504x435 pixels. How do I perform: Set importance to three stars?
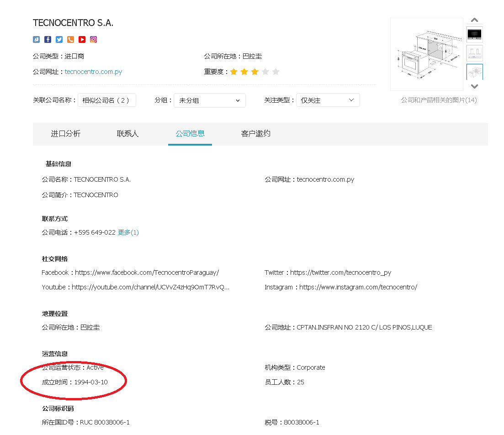pos(255,72)
